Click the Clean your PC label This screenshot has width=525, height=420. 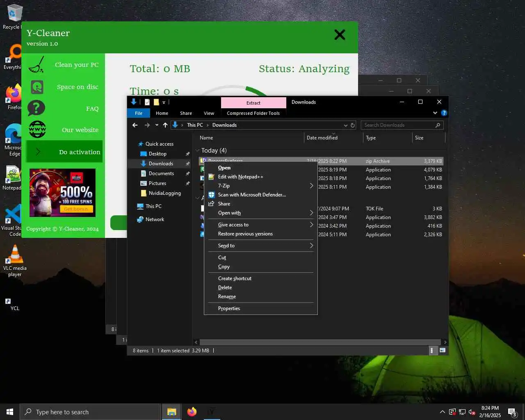coord(77,65)
